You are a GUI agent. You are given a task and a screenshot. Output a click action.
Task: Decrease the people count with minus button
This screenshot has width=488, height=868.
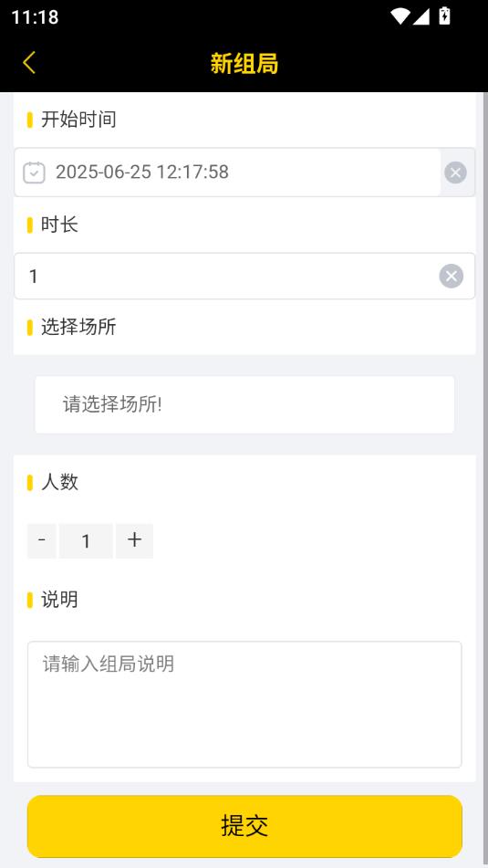41,541
